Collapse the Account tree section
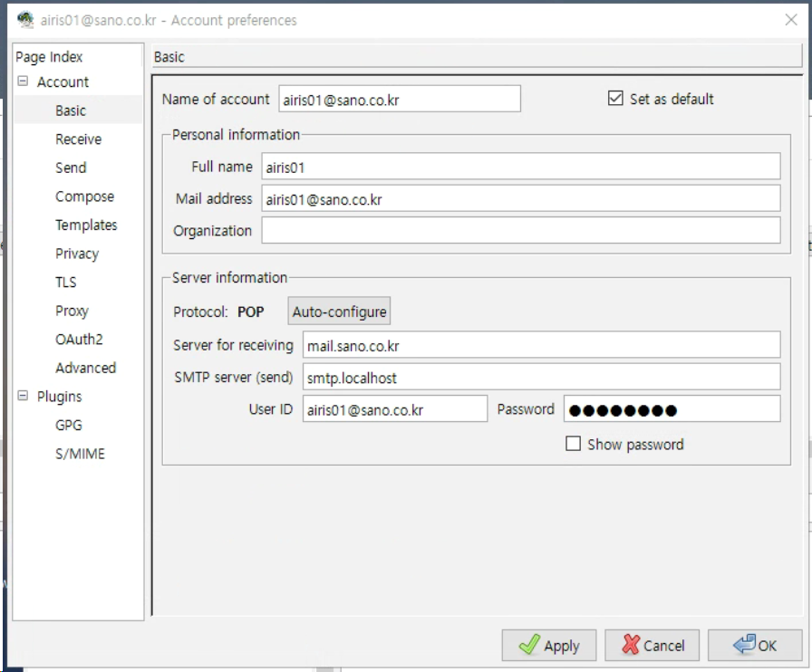Screen dimensions: 812x672 [23, 82]
